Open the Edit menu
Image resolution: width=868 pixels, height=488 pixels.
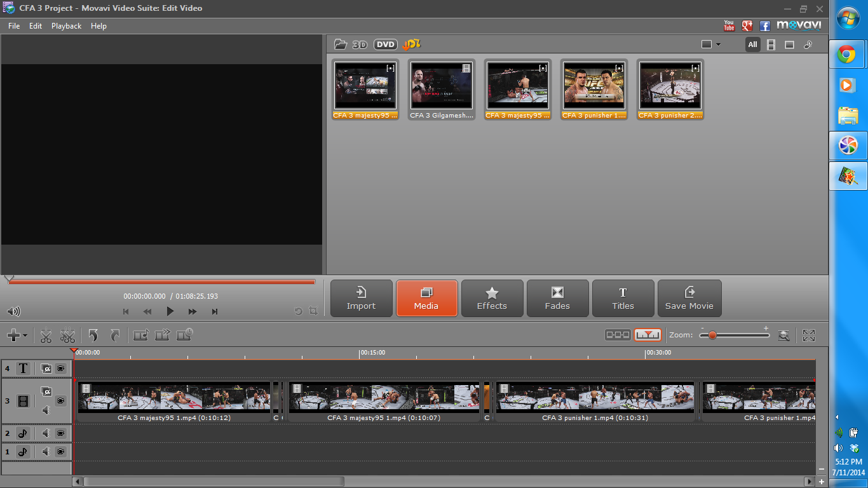tap(36, 26)
